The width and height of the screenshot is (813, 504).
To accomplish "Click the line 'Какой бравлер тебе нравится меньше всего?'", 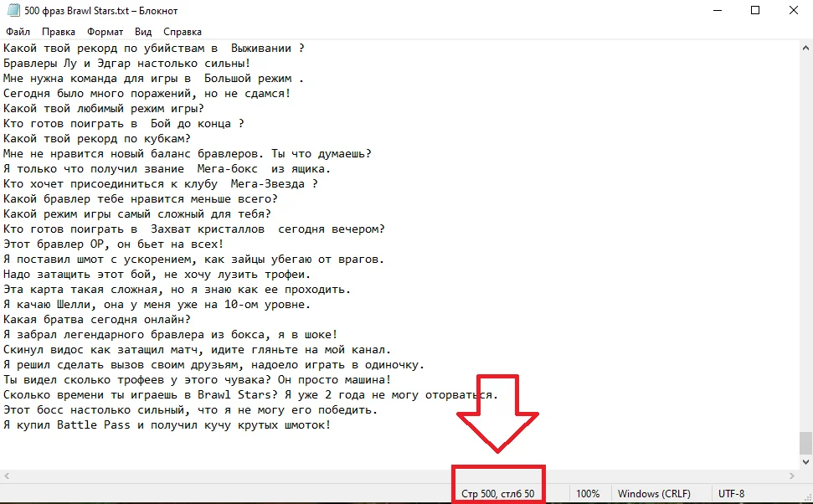I will click(x=141, y=198).
